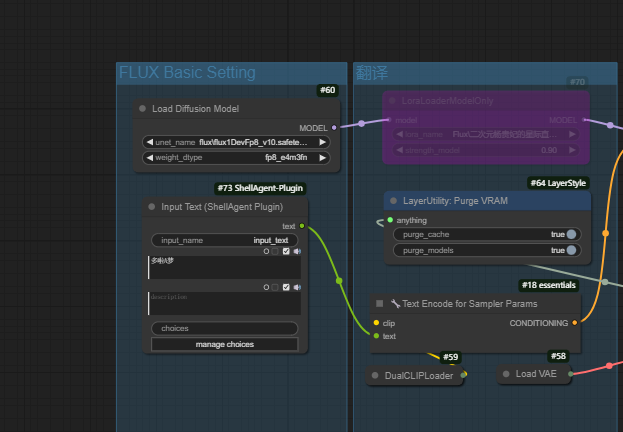Check the empty box above description box
The width and height of the screenshot is (623, 432).
tap(275, 287)
